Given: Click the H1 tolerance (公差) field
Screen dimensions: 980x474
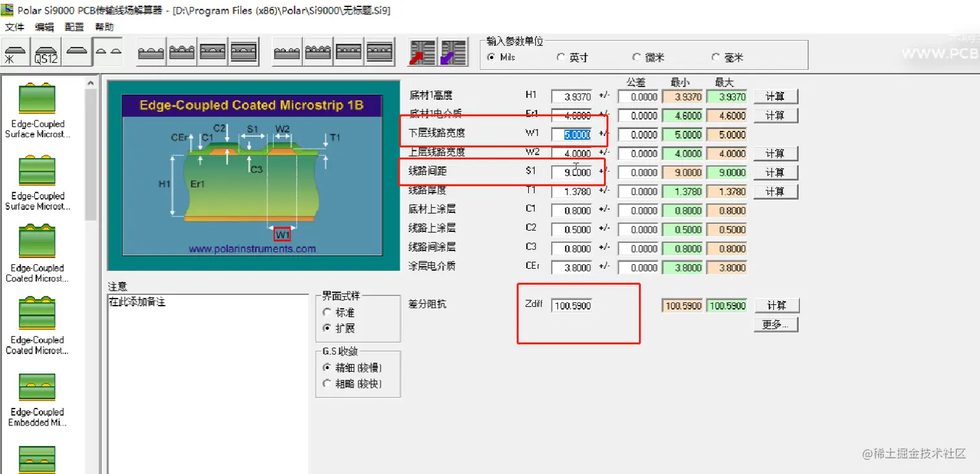Looking at the screenshot, I should coord(638,96).
